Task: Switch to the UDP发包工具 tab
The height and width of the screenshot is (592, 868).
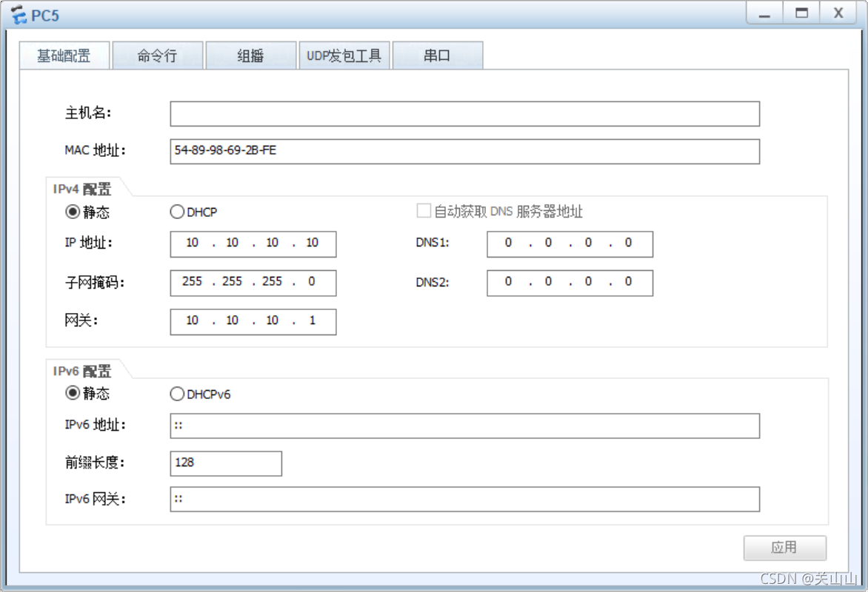Action: point(344,55)
